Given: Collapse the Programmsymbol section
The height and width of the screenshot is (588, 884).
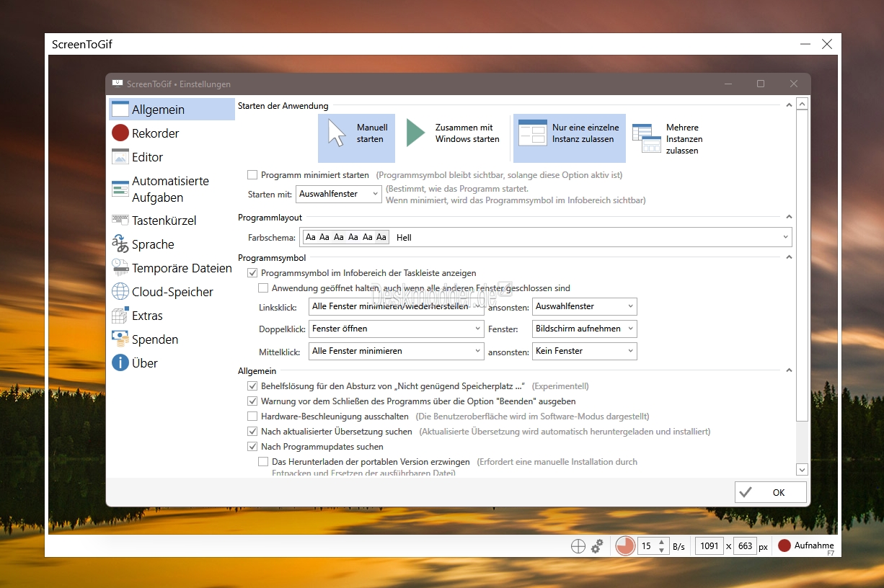Looking at the screenshot, I should pyautogui.click(x=789, y=257).
